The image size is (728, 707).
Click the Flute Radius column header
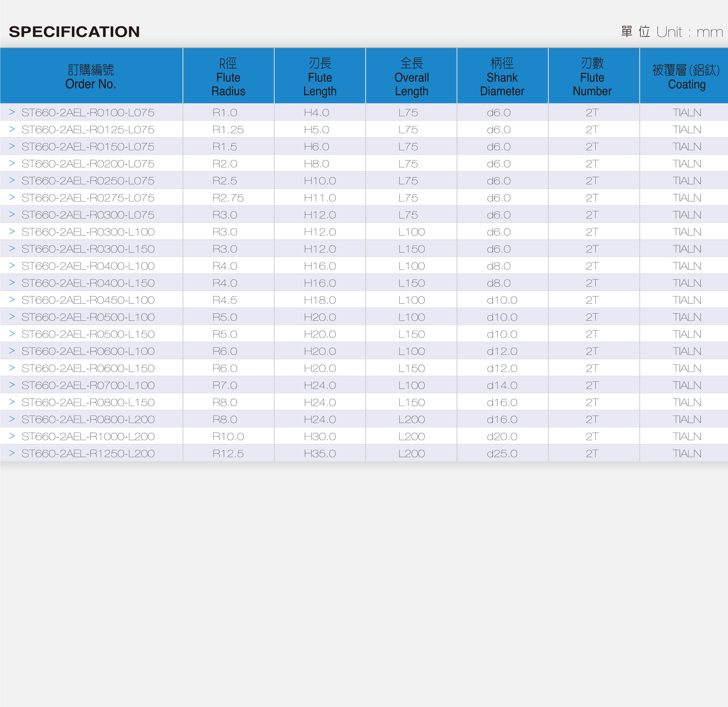point(229,76)
